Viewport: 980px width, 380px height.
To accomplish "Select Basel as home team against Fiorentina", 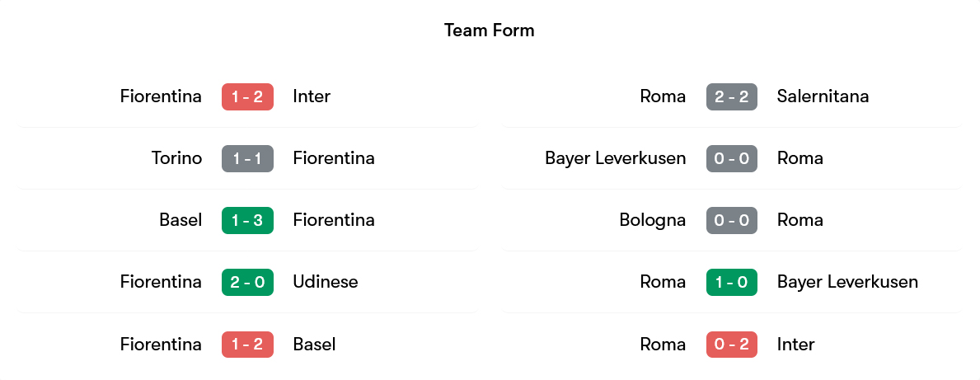I will point(181,220).
